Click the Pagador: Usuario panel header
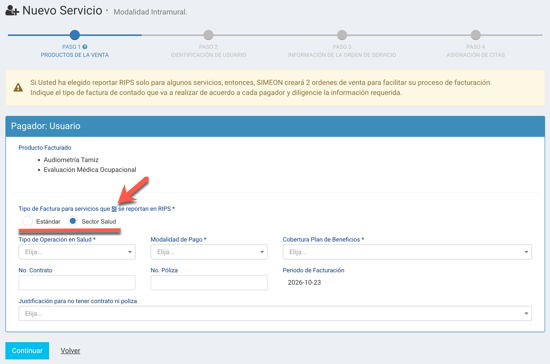The width and height of the screenshot is (550, 364). [275, 126]
